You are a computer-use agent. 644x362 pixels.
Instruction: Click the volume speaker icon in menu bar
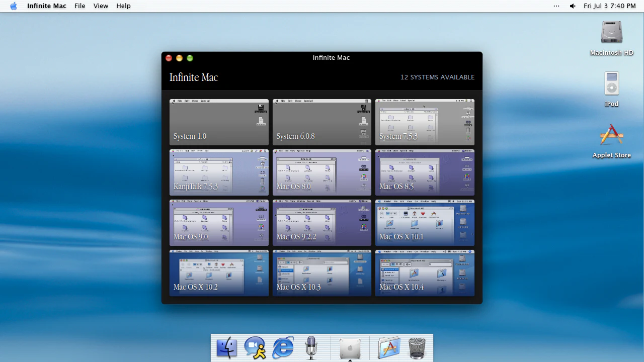[573, 6]
